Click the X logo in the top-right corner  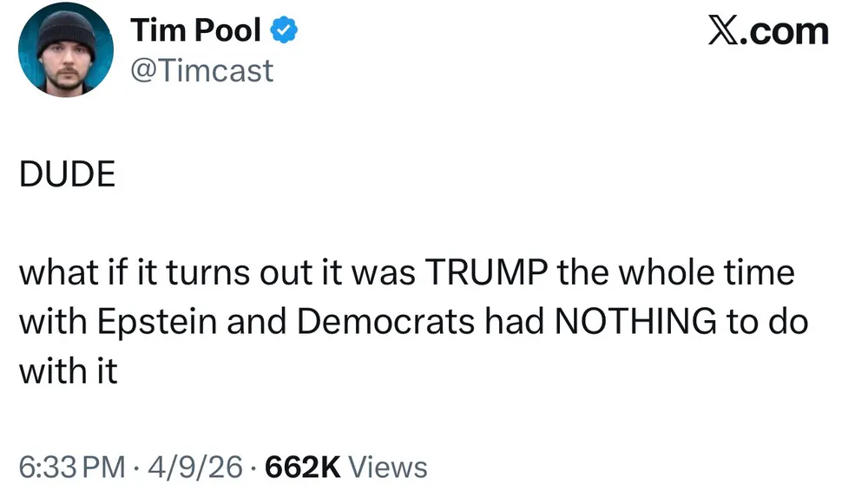(726, 31)
